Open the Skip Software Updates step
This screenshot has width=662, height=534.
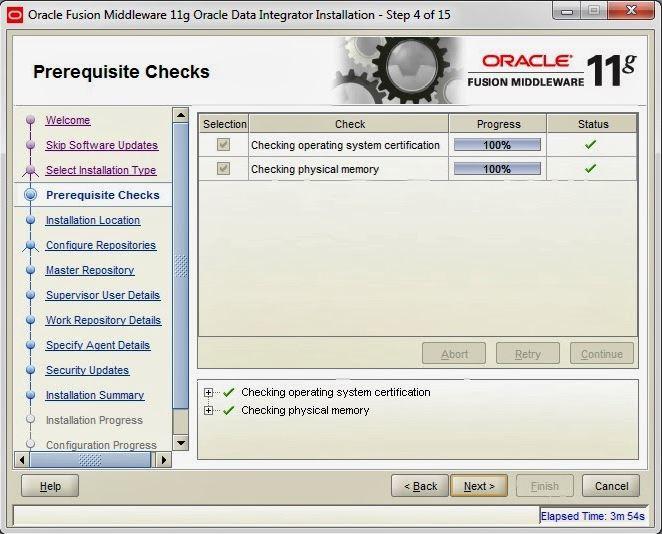[102, 145]
